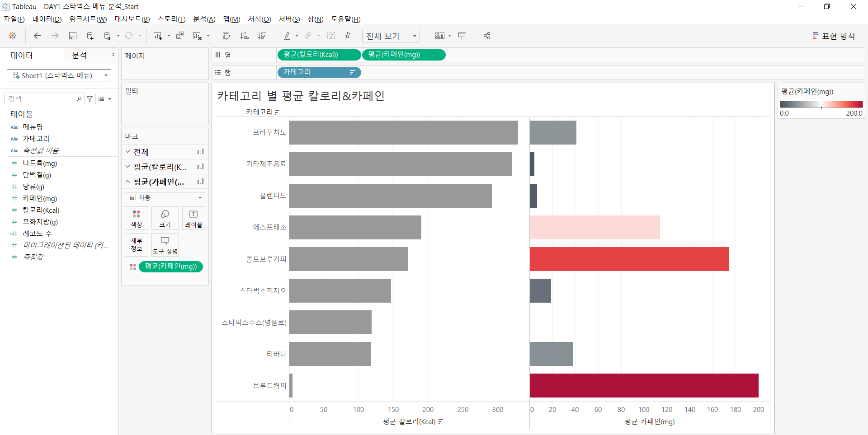Image resolution: width=868 pixels, height=435 pixels.
Task: Open presentation mode icon
Action: [x=462, y=36]
